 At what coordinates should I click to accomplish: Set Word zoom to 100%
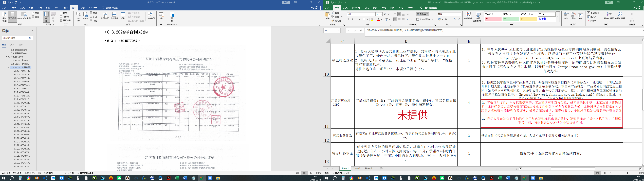pyautogui.click(x=85, y=16)
